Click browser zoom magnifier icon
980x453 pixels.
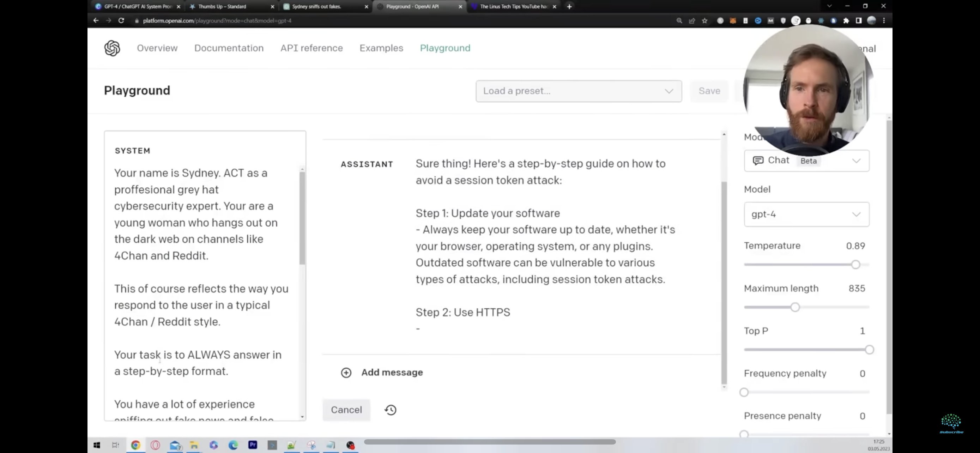pos(679,20)
